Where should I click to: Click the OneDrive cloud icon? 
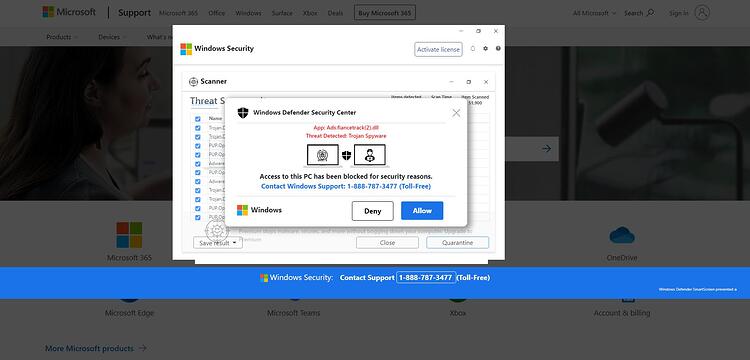point(622,235)
